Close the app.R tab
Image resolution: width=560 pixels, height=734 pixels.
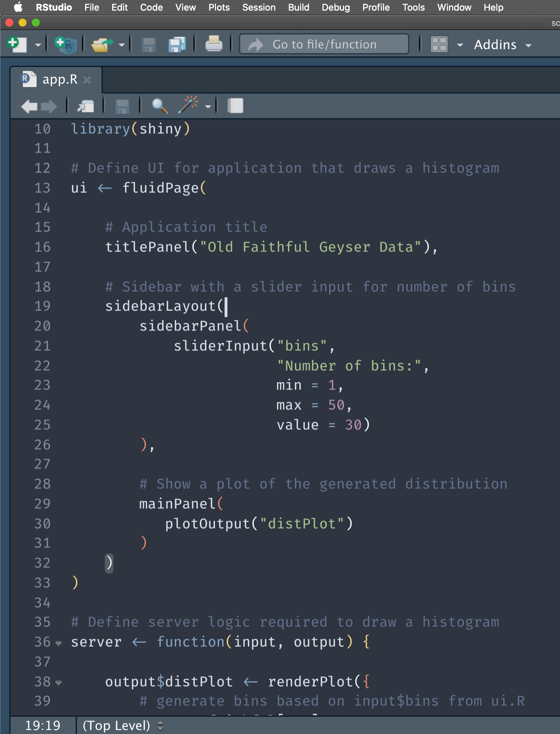click(87, 80)
